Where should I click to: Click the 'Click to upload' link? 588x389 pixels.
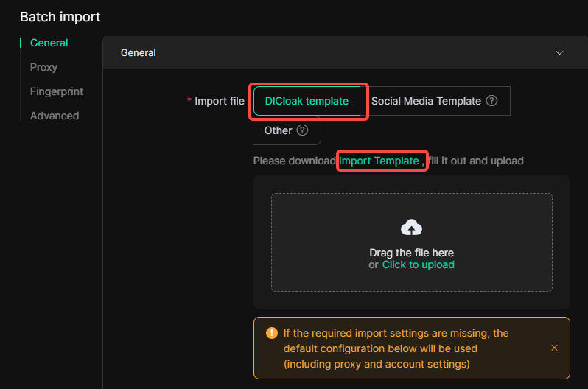418,264
